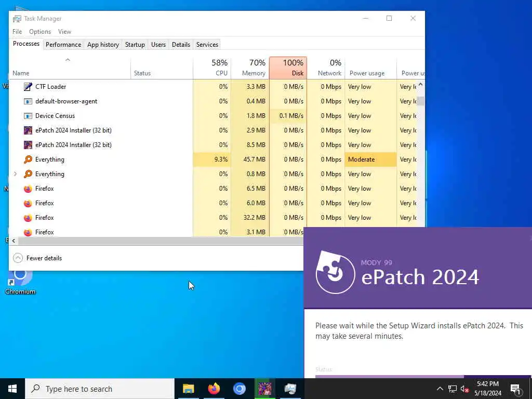The image size is (532, 399).
Task: Select the default-browser-agent row
Action: (x=214, y=101)
